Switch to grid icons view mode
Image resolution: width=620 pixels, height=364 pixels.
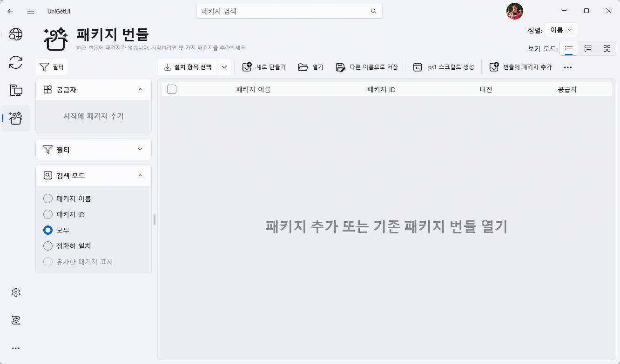click(607, 48)
